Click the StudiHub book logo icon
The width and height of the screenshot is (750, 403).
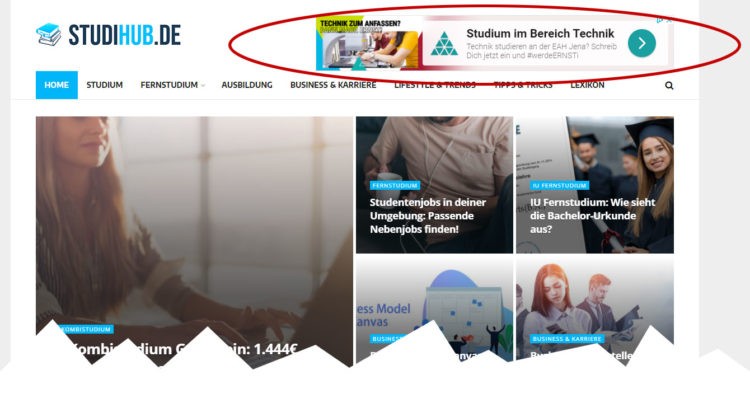click(49, 34)
